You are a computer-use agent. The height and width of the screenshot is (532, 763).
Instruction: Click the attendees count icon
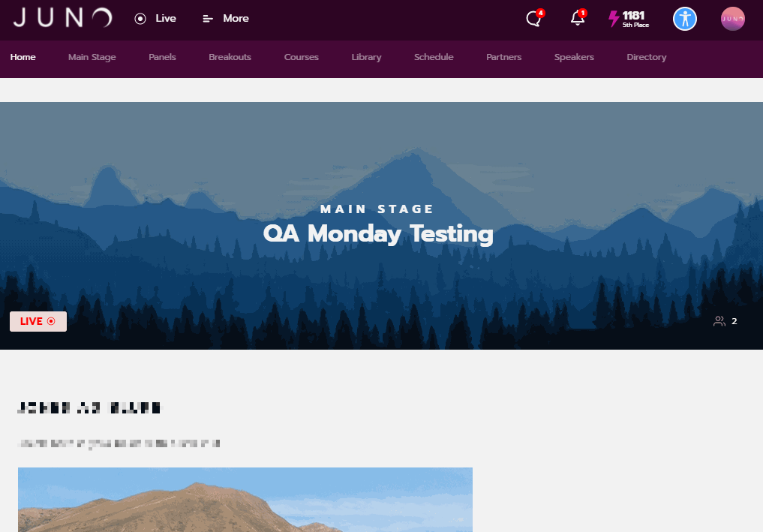point(719,321)
